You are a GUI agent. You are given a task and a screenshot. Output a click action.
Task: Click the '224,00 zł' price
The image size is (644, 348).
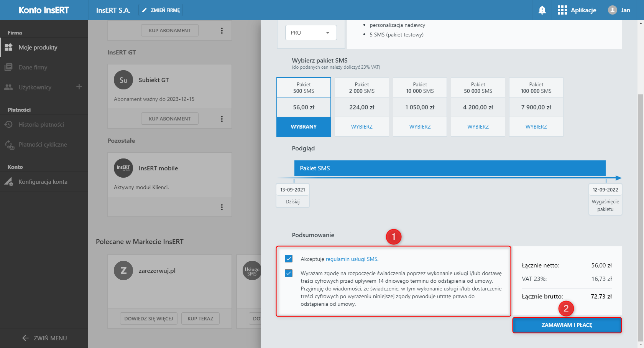coord(362,107)
